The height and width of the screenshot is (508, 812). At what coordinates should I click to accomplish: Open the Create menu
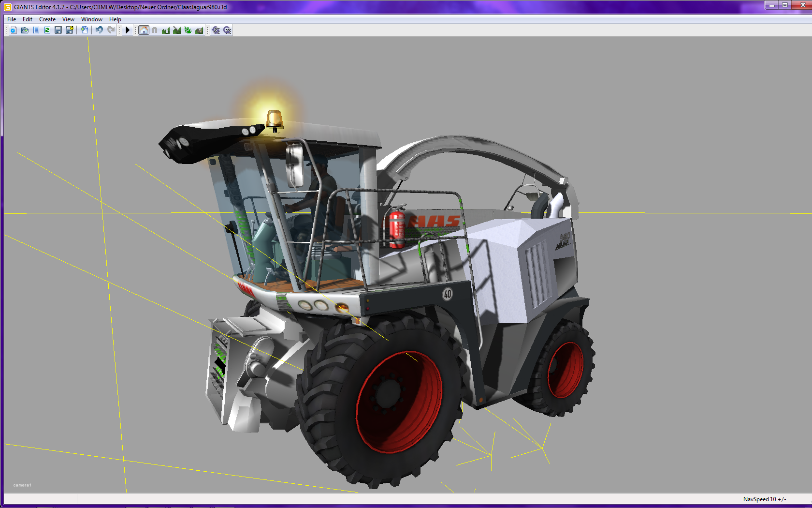(x=47, y=19)
